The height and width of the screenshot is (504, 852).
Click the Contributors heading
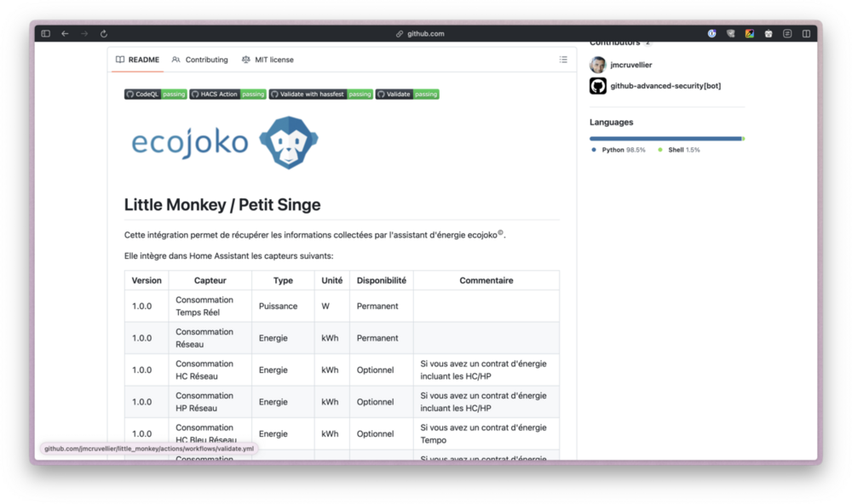click(614, 43)
